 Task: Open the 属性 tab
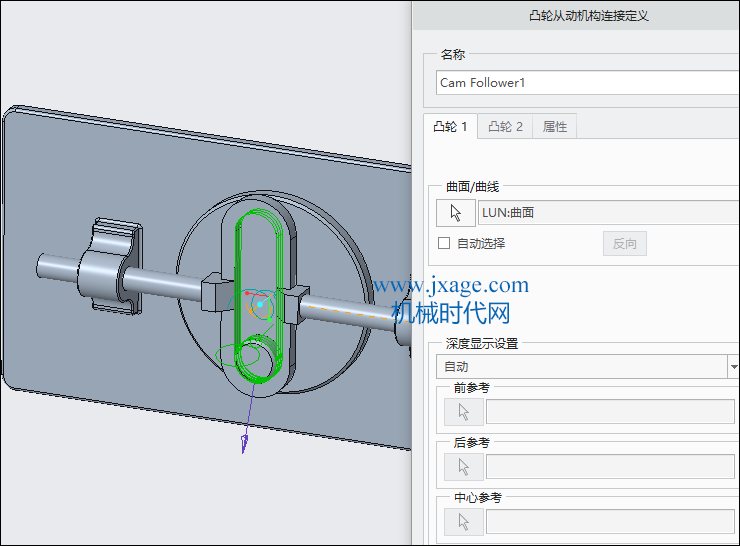click(555, 126)
